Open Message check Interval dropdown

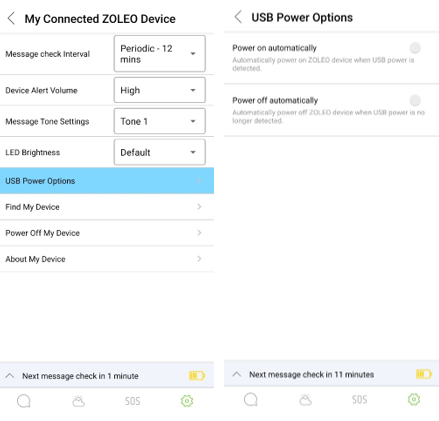click(159, 54)
